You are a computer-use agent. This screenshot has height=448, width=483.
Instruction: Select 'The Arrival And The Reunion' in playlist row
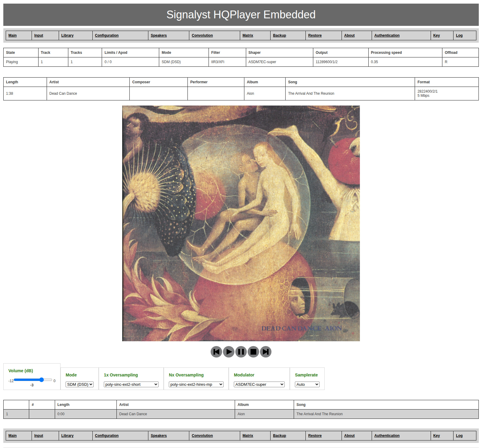coord(320,414)
